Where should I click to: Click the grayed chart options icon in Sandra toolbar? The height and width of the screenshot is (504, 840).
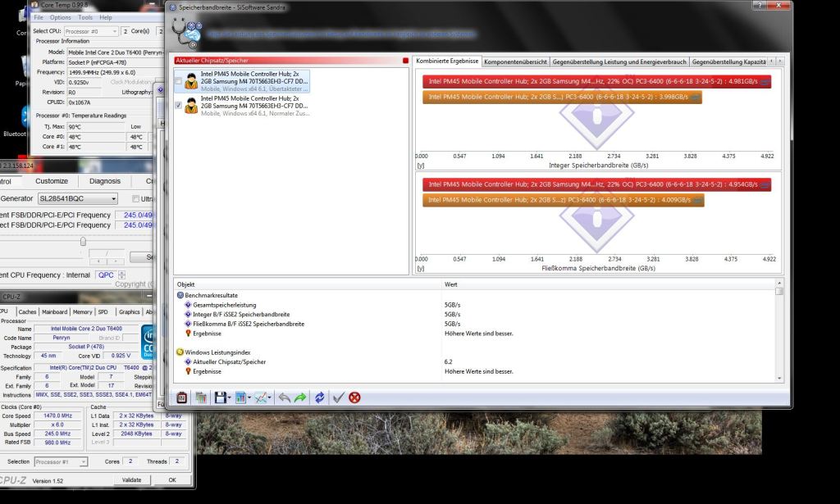click(x=201, y=397)
